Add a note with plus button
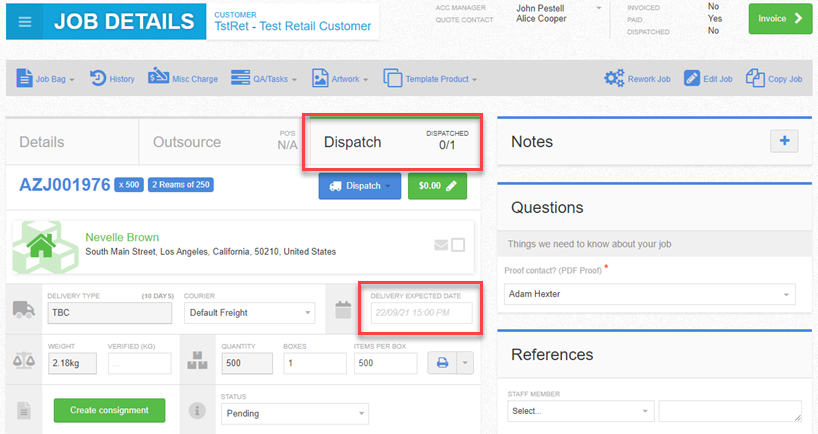 pyautogui.click(x=784, y=141)
